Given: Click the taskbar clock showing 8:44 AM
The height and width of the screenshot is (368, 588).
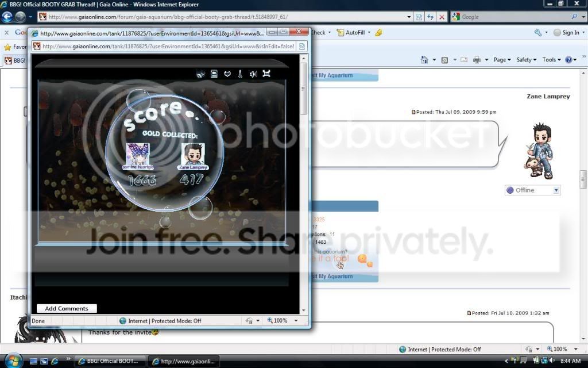Looking at the screenshot, I should (570, 361).
